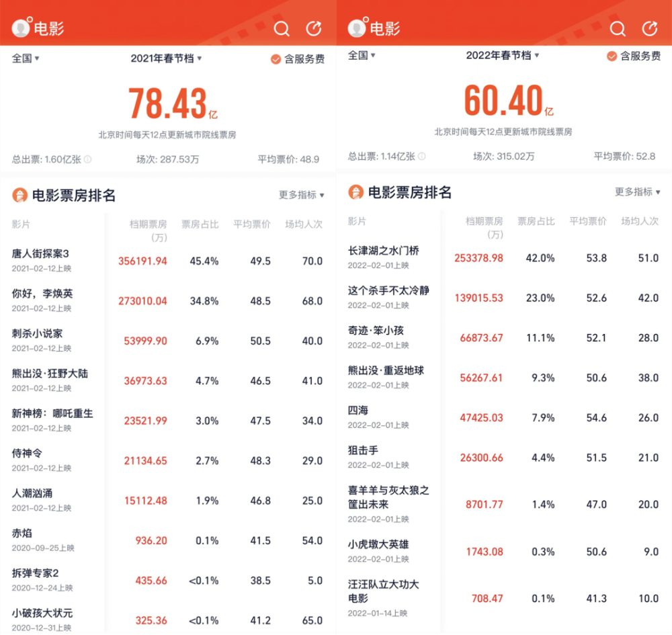Tap search icon in 2021 panel
672x635 pixels.
[x=282, y=29]
